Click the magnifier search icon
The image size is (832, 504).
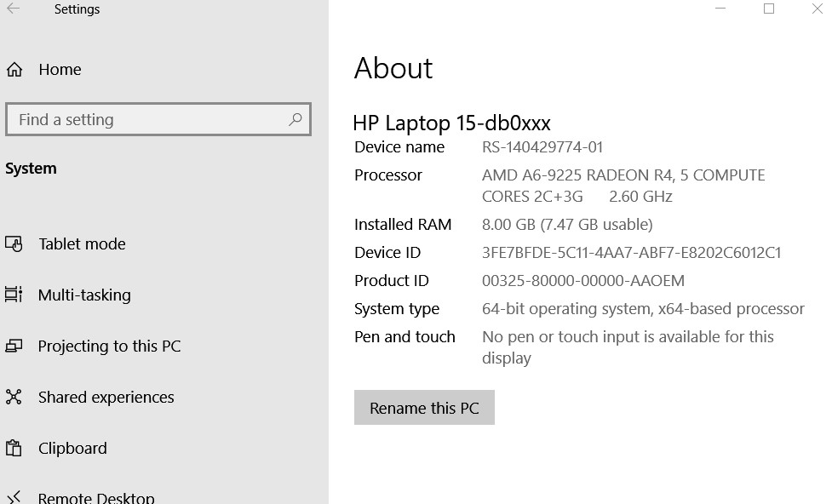[295, 119]
